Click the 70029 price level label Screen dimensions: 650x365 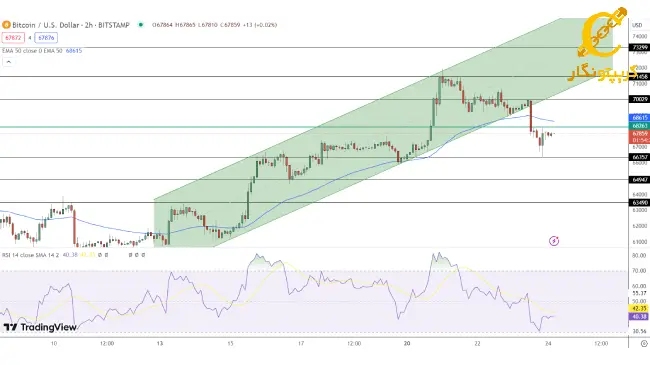click(x=640, y=99)
